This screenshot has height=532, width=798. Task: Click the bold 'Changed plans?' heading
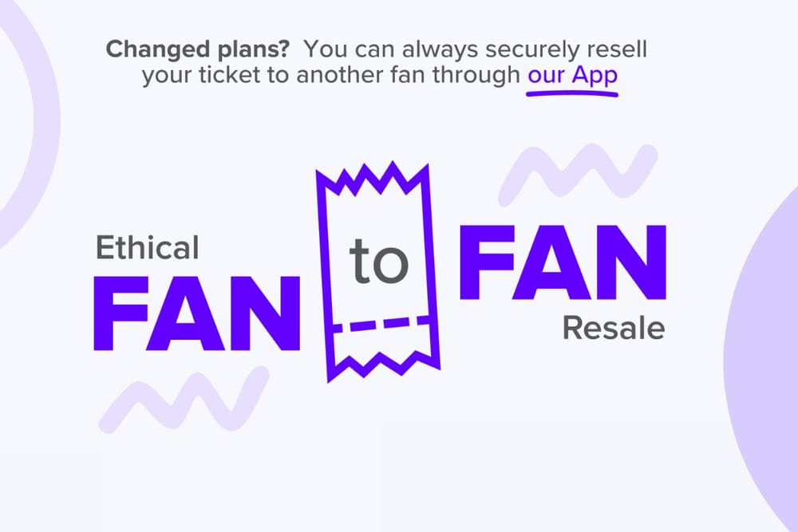(198, 49)
